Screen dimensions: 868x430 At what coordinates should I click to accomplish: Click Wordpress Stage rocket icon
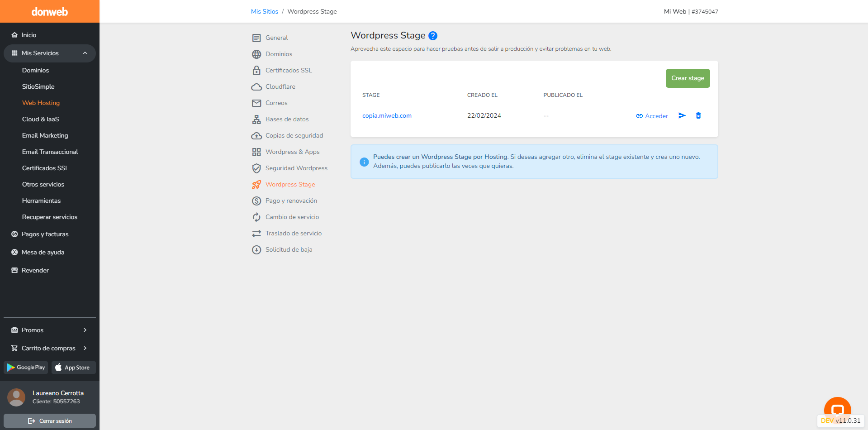click(x=256, y=185)
